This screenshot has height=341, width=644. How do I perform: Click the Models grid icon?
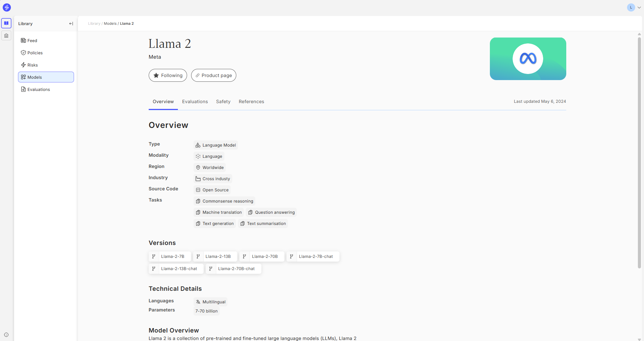(x=23, y=77)
